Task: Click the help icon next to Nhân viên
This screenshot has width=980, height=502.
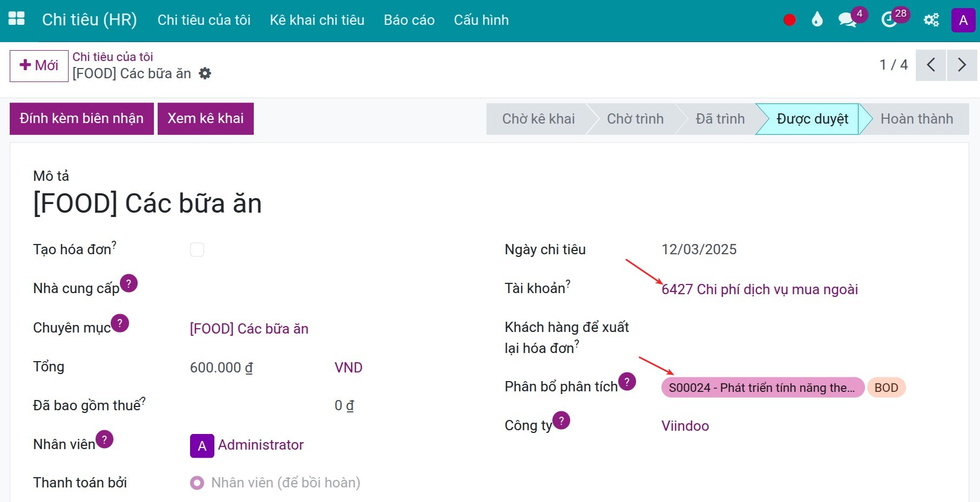Action: tap(105, 439)
